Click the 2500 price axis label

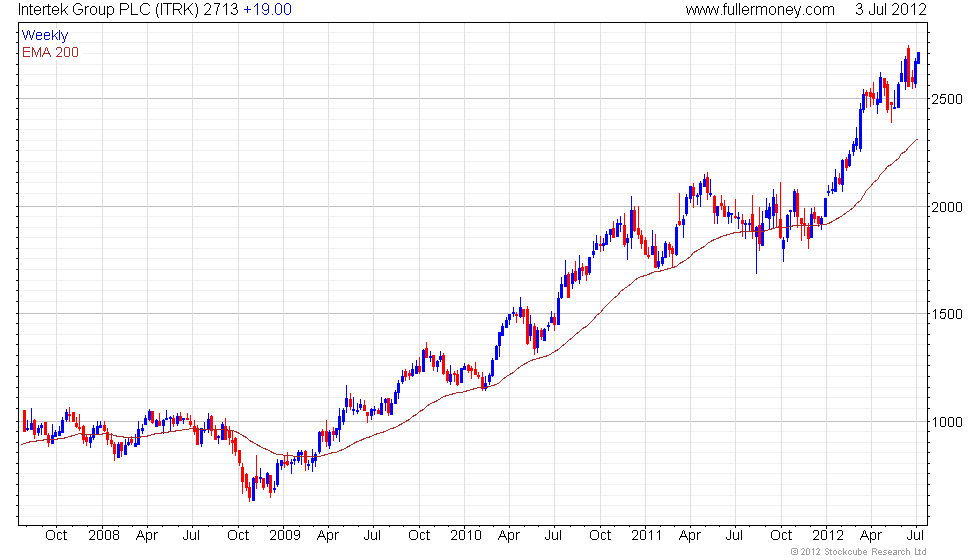pos(947,99)
